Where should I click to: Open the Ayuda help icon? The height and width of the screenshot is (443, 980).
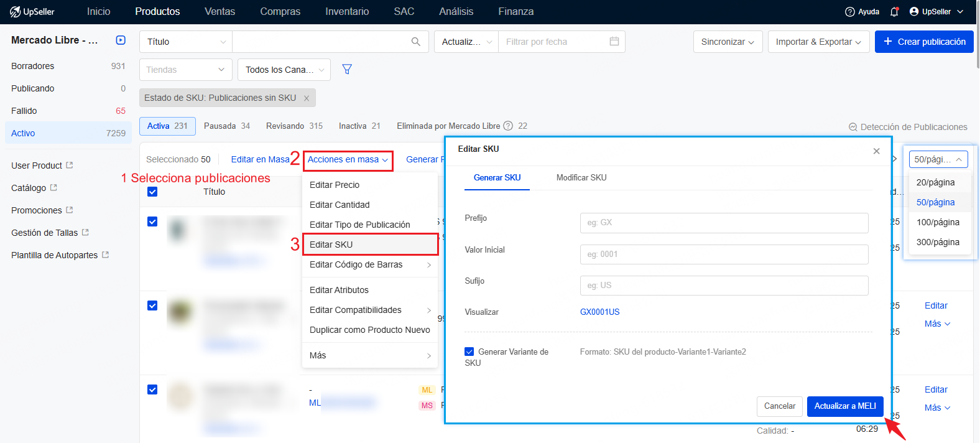[x=850, y=12]
